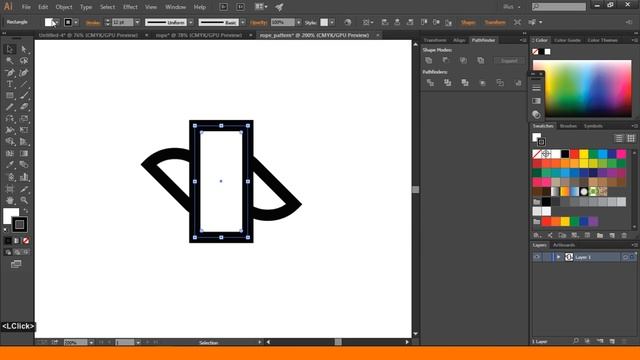Image resolution: width=640 pixels, height=360 pixels.
Task: Select the Selection tool (black arrow)
Action: [x=10, y=49]
